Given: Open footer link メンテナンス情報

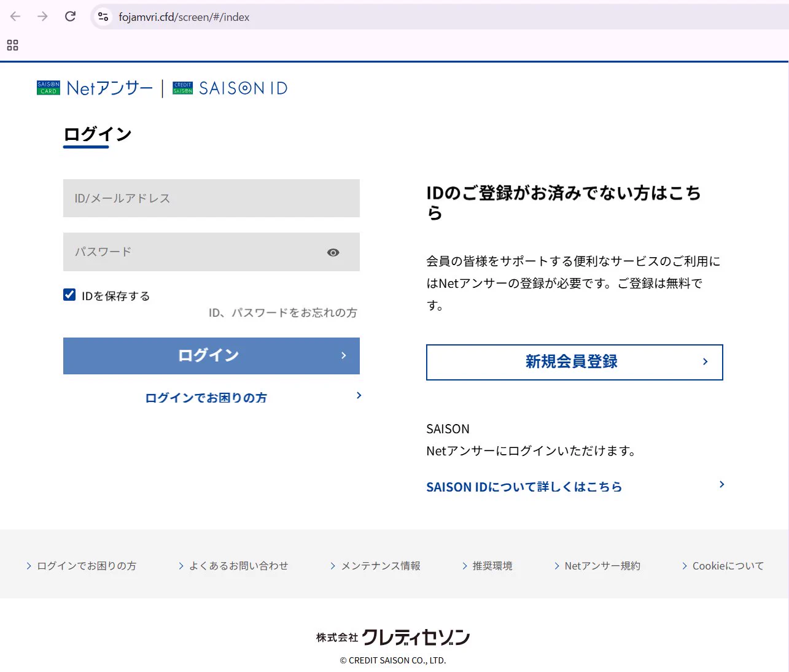Looking at the screenshot, I should coord(381,566).
